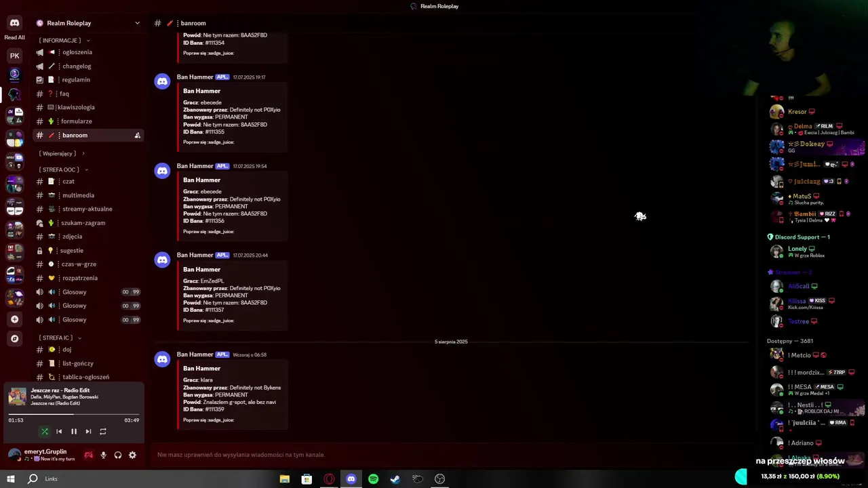The image size is (868, 488).
Task: Open the streamy-aktualne channel
Action: pyautogui.click(x=87, y=209)
